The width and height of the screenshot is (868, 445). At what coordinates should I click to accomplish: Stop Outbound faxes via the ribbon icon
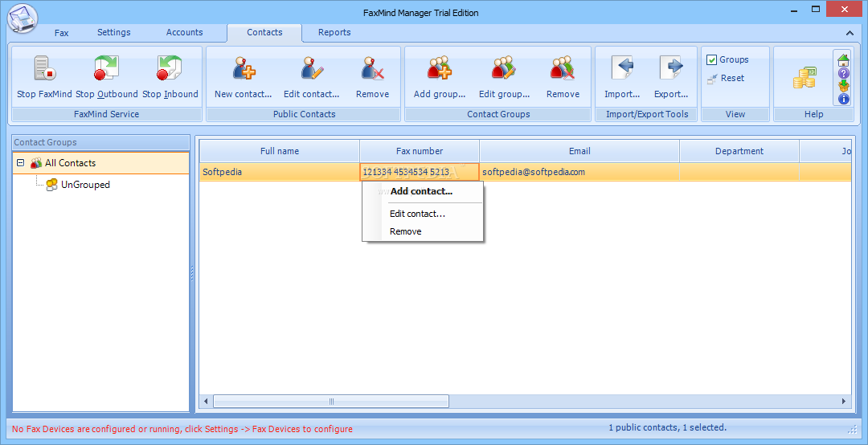(106, 68)
